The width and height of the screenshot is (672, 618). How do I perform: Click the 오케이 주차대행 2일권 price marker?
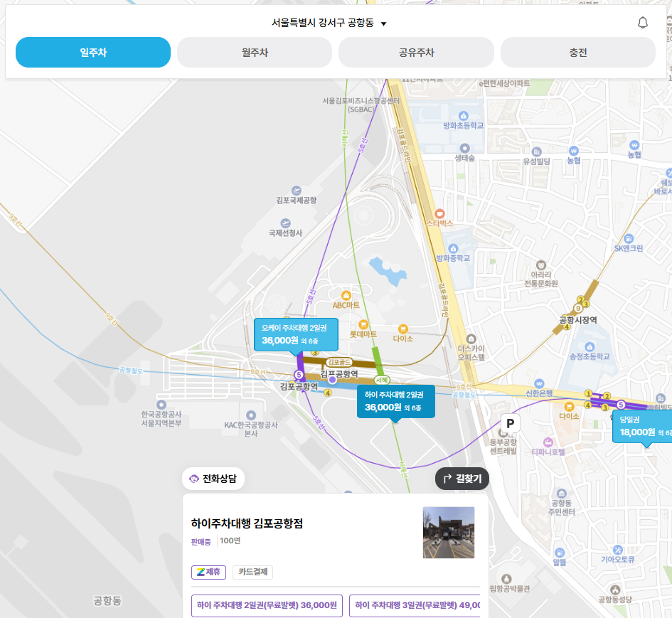(296, 335)
